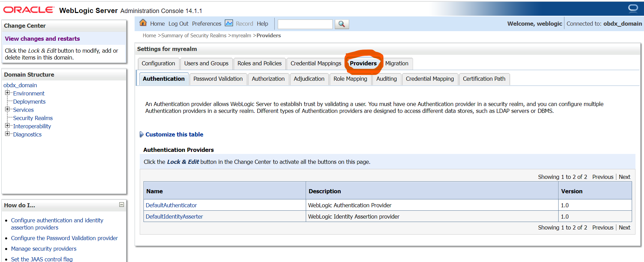
Task: Open Deployments in Domain Structure
Action: (x=29, y=102)
